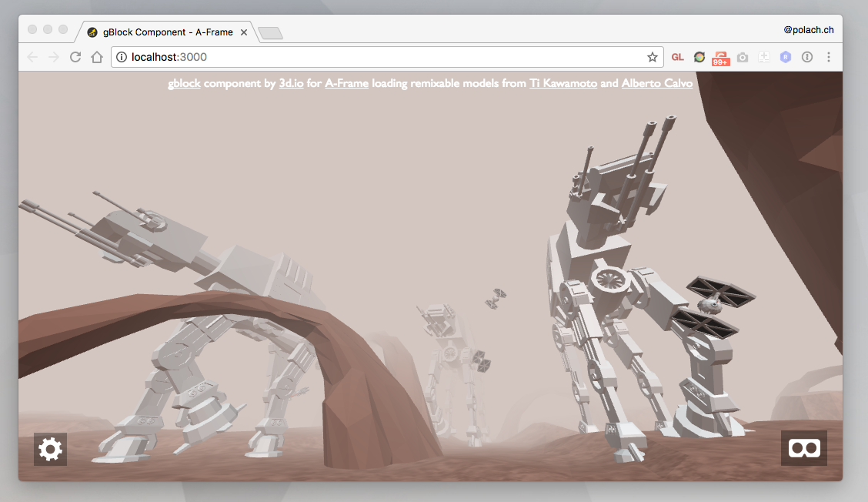Click the browser forward arrow
Screen dimensions: 868x502
[x=54, y=57]
